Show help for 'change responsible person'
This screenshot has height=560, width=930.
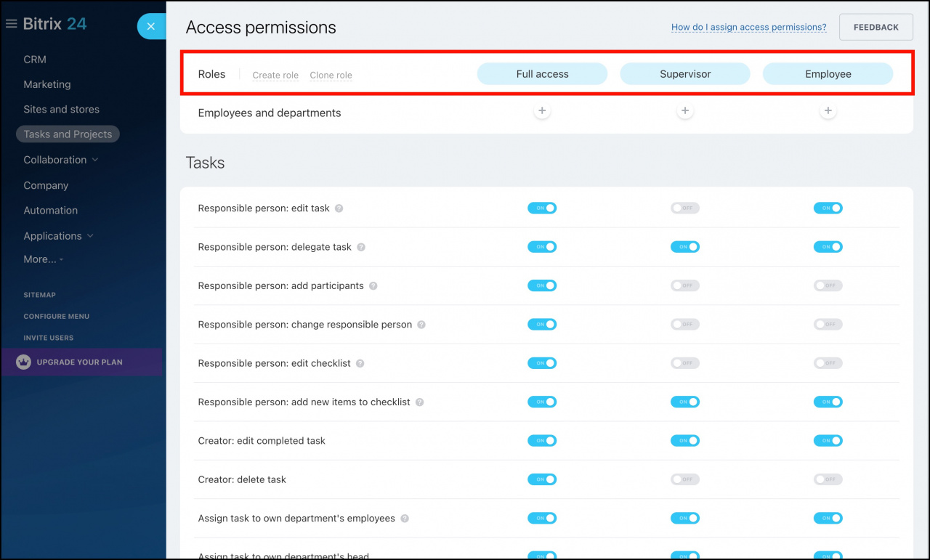(x=421, y=325)
